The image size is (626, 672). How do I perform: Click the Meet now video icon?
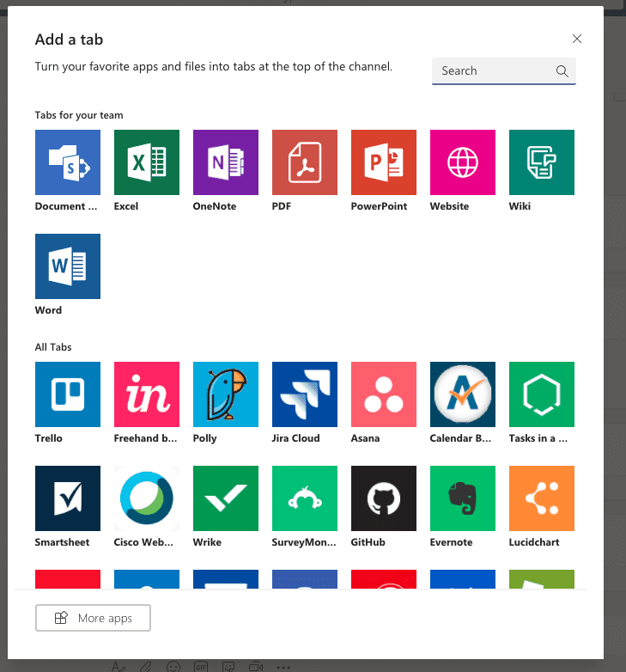pyautogui.click(x=256, y=667)
